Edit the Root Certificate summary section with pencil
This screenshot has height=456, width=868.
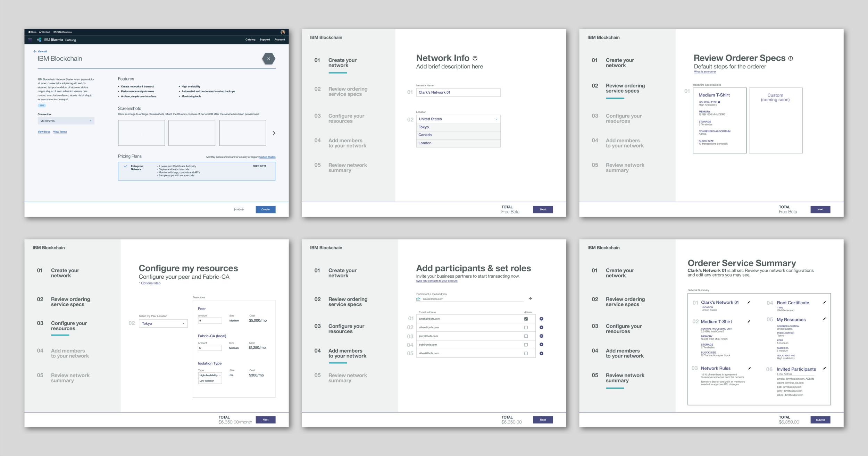pyautogui.click(x=824, y=303)
